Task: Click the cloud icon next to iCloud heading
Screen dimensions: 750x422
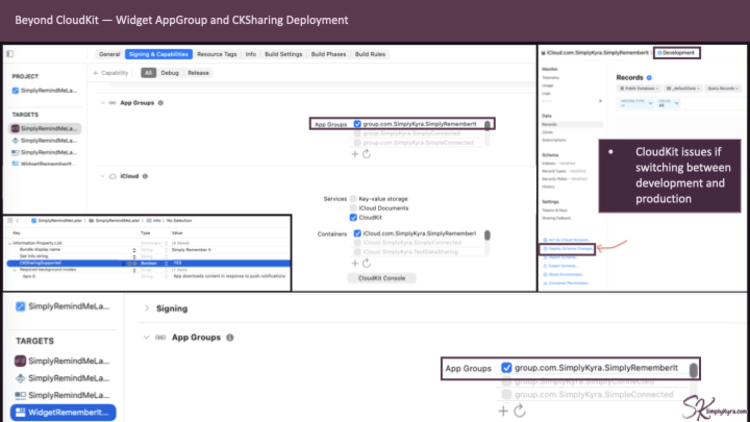Action: tap(112, 176)
